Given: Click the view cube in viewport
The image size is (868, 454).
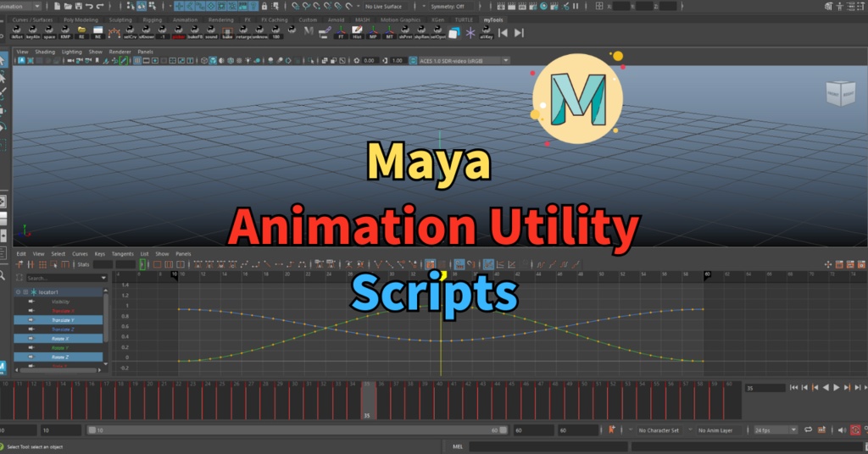Looking at the screenshot, I should tap(841, 94).
